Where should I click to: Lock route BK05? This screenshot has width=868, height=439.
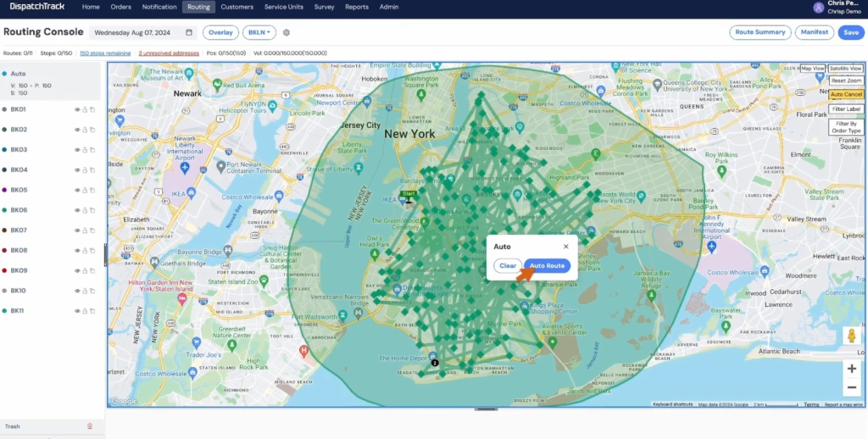click(x=85, y=190)
